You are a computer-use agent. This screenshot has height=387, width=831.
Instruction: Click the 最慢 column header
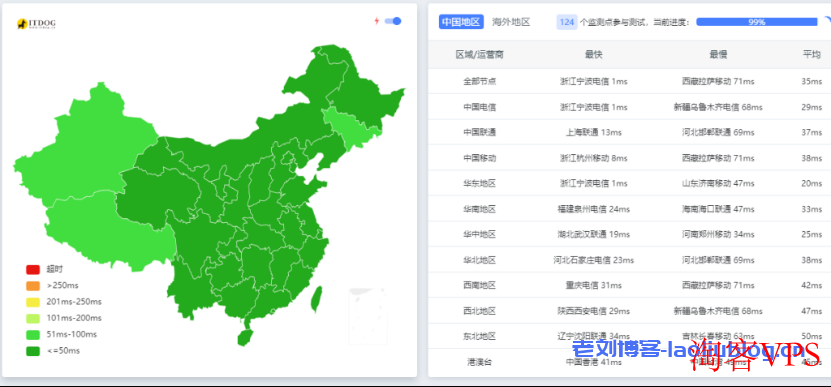[x=718, y=55]
